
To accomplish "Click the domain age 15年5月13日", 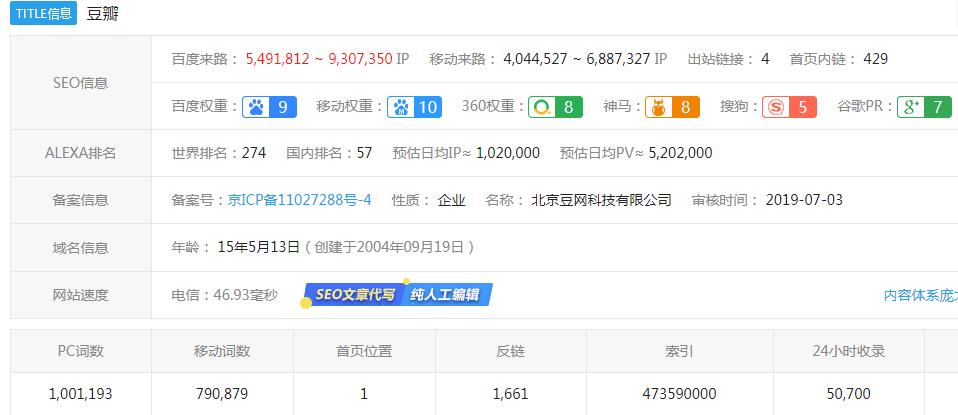I will pos(258,248).
